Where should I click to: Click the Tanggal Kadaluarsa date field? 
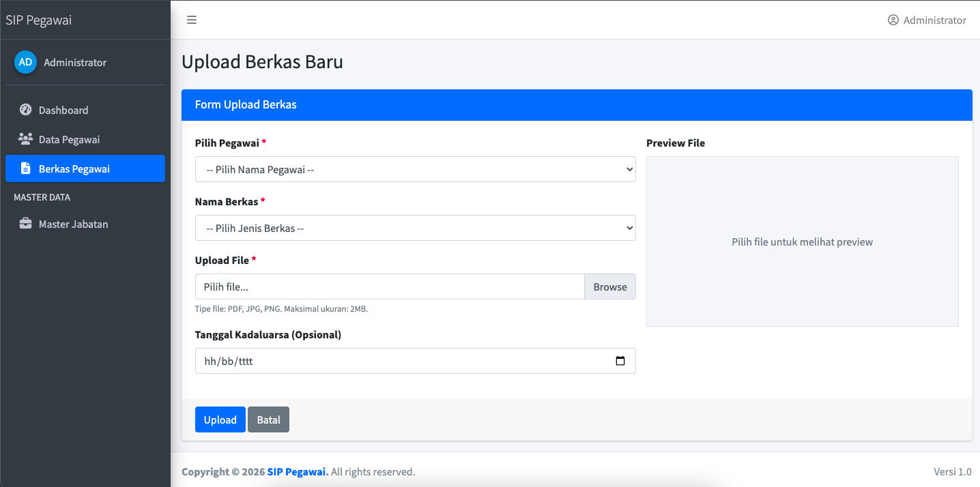click(x=403, y=361)
